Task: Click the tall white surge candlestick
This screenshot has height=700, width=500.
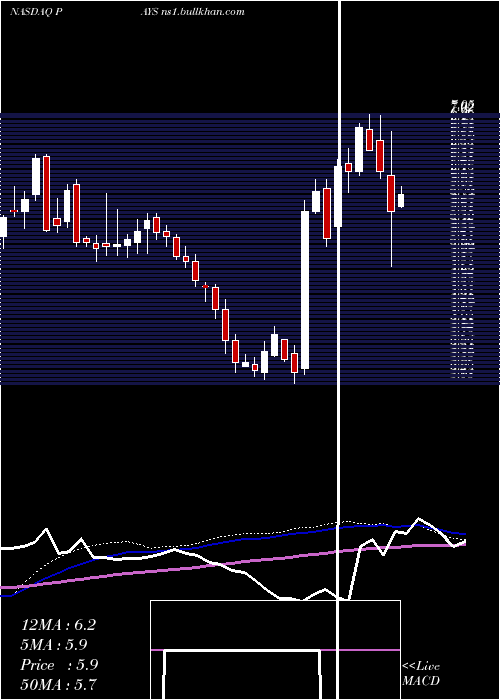Action: tap(305, 289)
